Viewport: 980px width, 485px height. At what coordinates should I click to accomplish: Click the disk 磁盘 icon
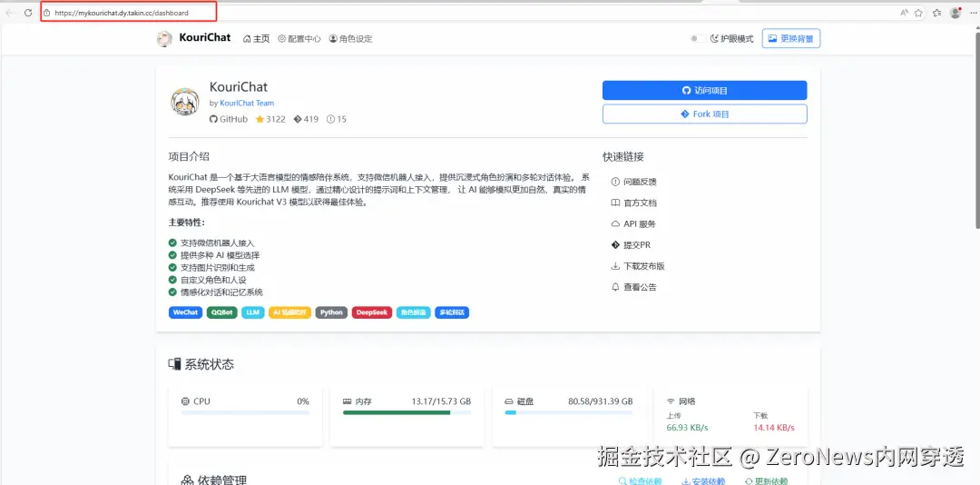pyautogui.click(x=509, y=401)
